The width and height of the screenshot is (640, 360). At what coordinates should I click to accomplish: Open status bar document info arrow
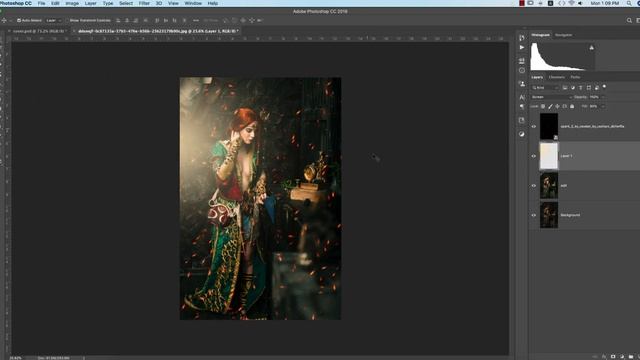click(84, 358)
